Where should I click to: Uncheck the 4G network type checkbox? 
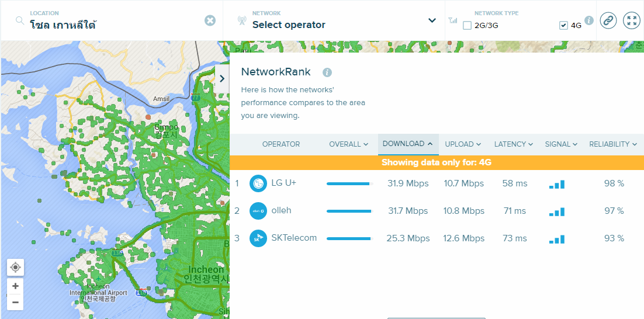point(563,26)
